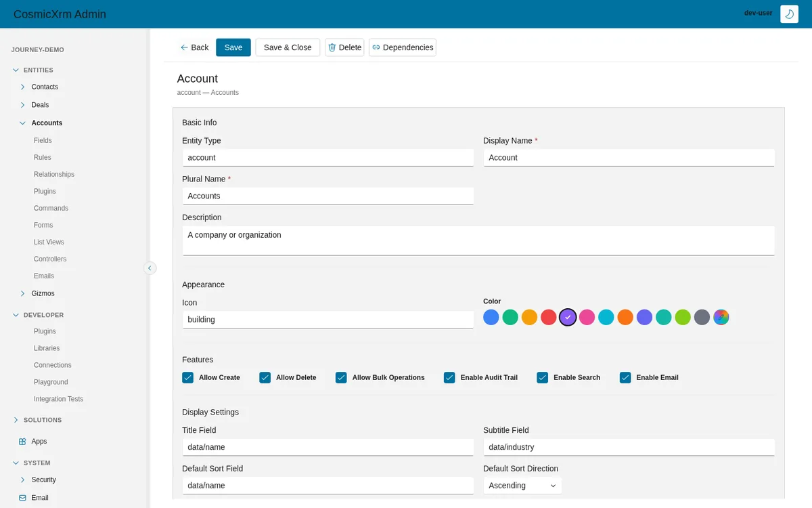Click Save & Close button

[x=288, y=47]
